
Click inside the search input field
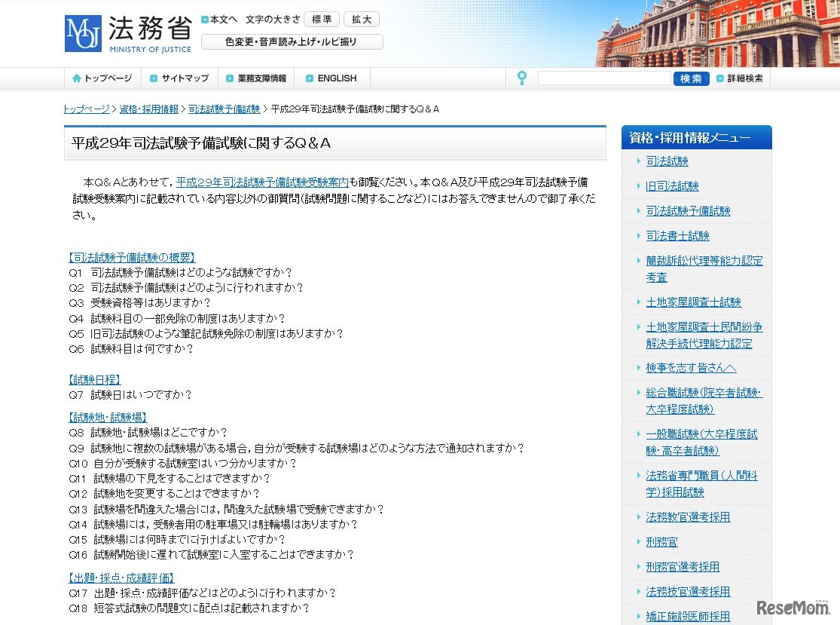(603, 78)
